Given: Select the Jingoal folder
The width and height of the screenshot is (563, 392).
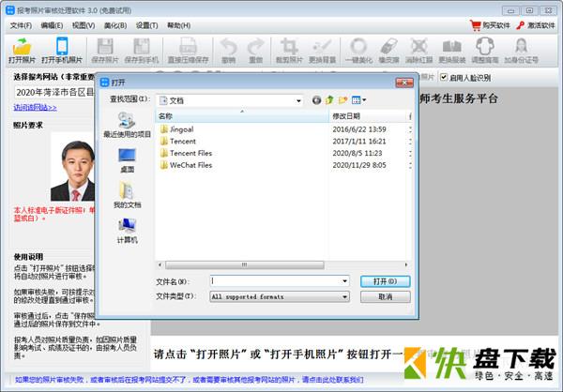Looking at the screenshot, I should tap(182, 129).
